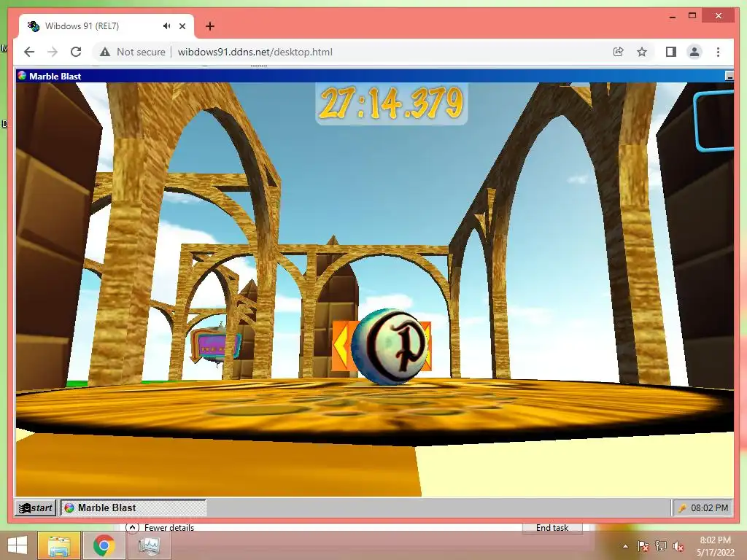The width and height of the screenshot is (747, 560).
Task: Click the Chrome taskbar icon
Action: tap(104, 545)
